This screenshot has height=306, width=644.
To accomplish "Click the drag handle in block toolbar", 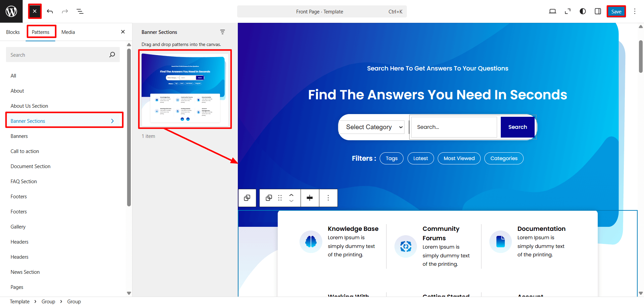I will [x=280, y=198].
